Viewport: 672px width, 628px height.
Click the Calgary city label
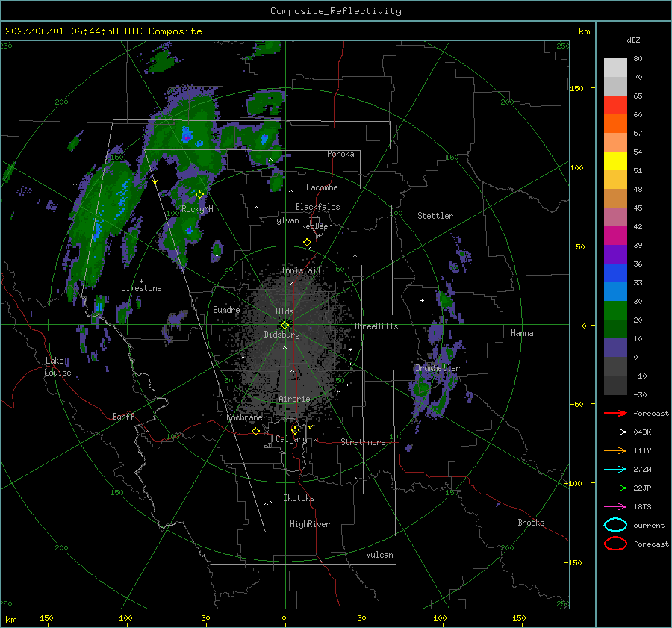[x=291, y=439]
